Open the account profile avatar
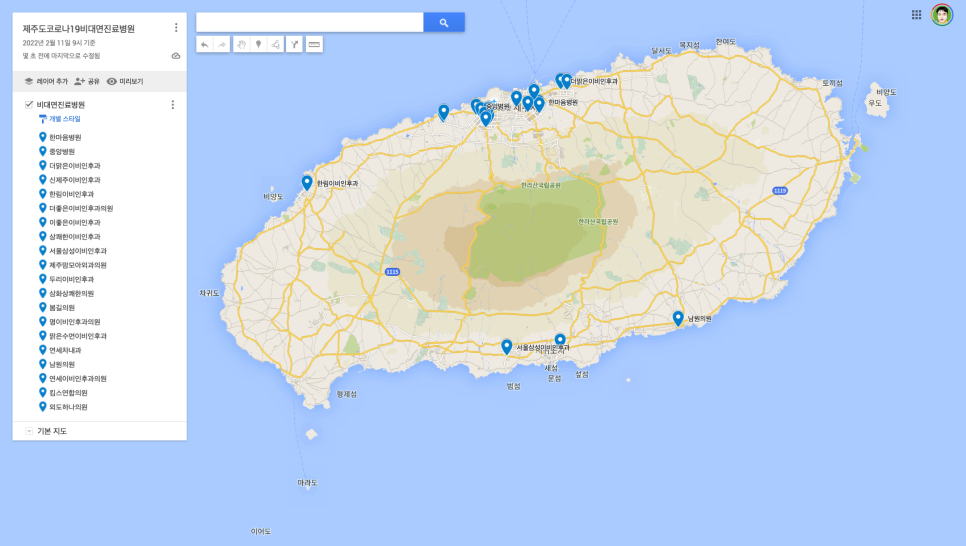 [x=942, y=15]
